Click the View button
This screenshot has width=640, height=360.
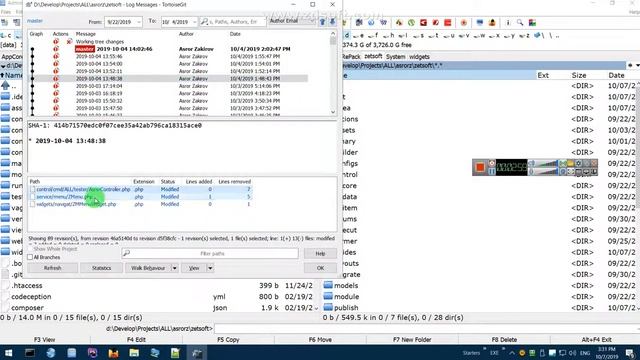(x=194, y=268)
